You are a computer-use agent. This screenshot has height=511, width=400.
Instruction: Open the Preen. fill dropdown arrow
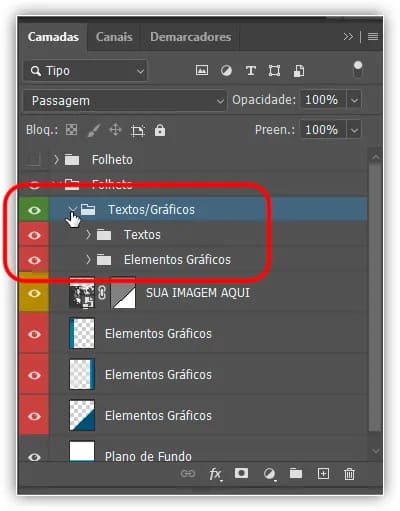tap(354, 130)
